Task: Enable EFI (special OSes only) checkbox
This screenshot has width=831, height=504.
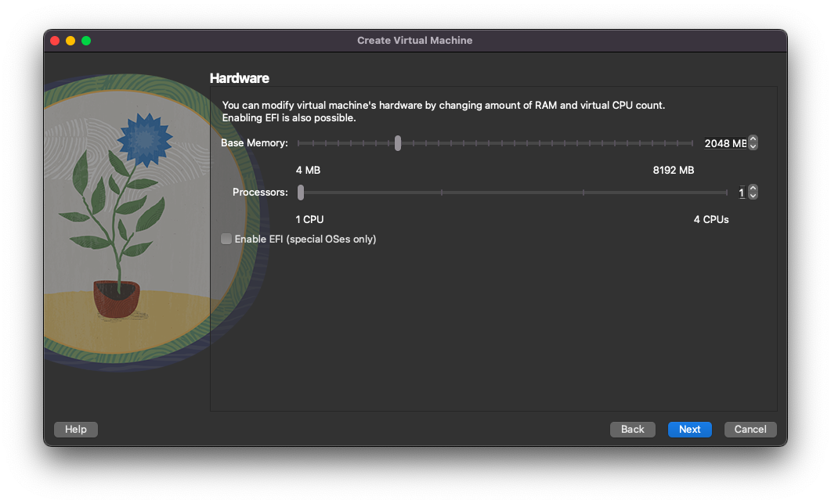Action: (226, 239)
